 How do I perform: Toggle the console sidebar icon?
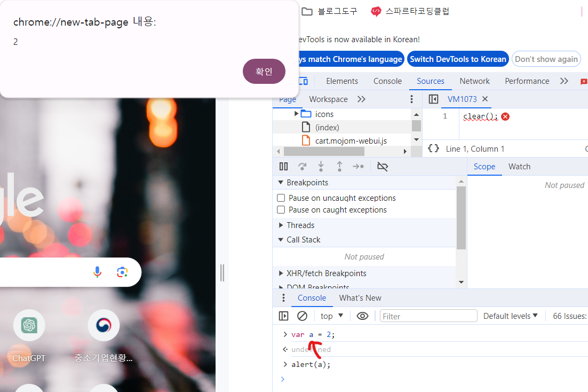point(283,316)
